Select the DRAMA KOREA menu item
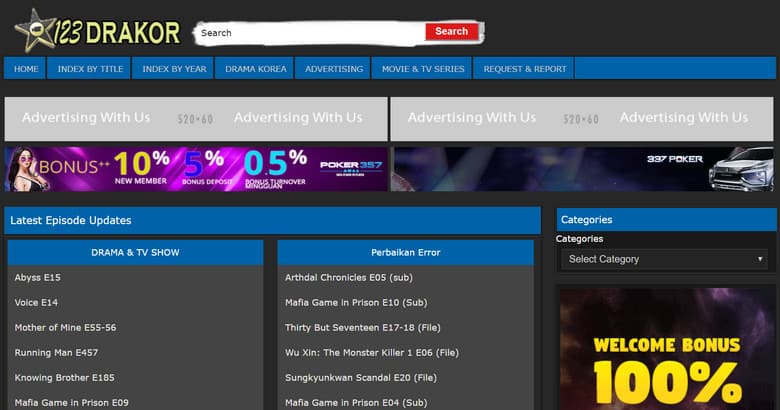This screenshot has width=780, height=410. (x=256, y=69)
